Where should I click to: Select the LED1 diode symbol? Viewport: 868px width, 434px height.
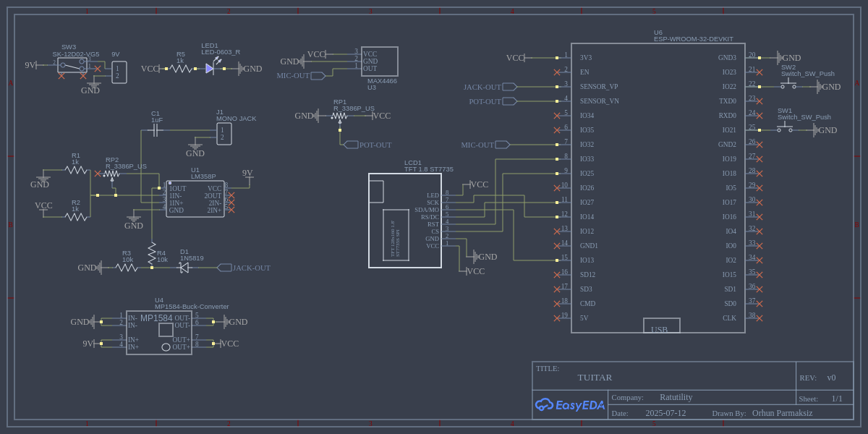tap(210, 69)
